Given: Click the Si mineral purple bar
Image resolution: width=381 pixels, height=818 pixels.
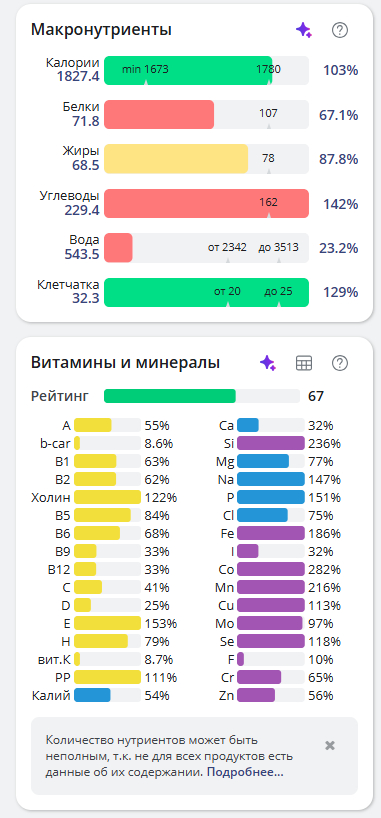Looking at the screenshot, I should point(271,443).
